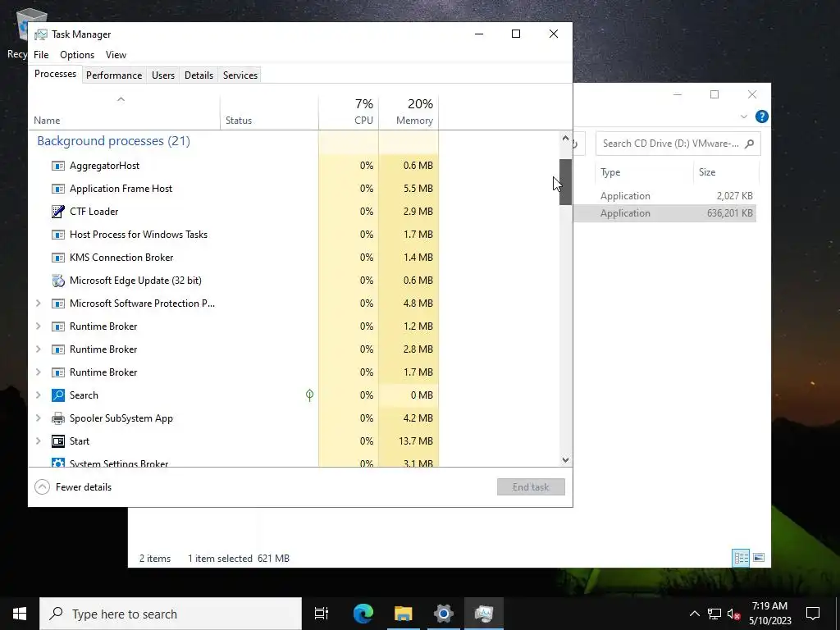
Task: Open the network tray icon
Action: 714,614
